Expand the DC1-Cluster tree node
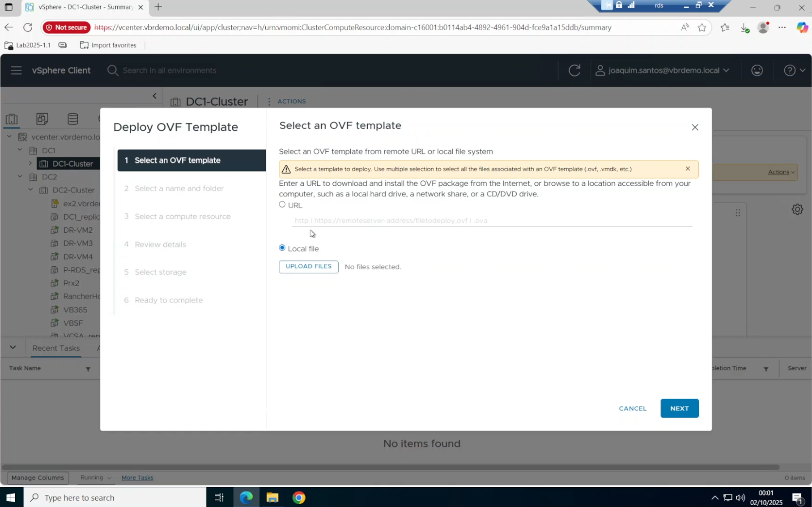Screen dimensions: 812x507 click(x=31, y=163)
